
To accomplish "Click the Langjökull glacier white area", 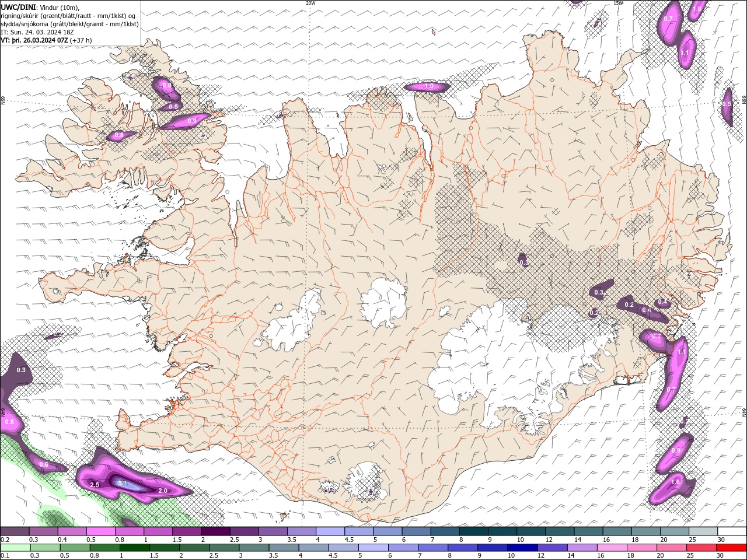I will click(x=292, y=322).
